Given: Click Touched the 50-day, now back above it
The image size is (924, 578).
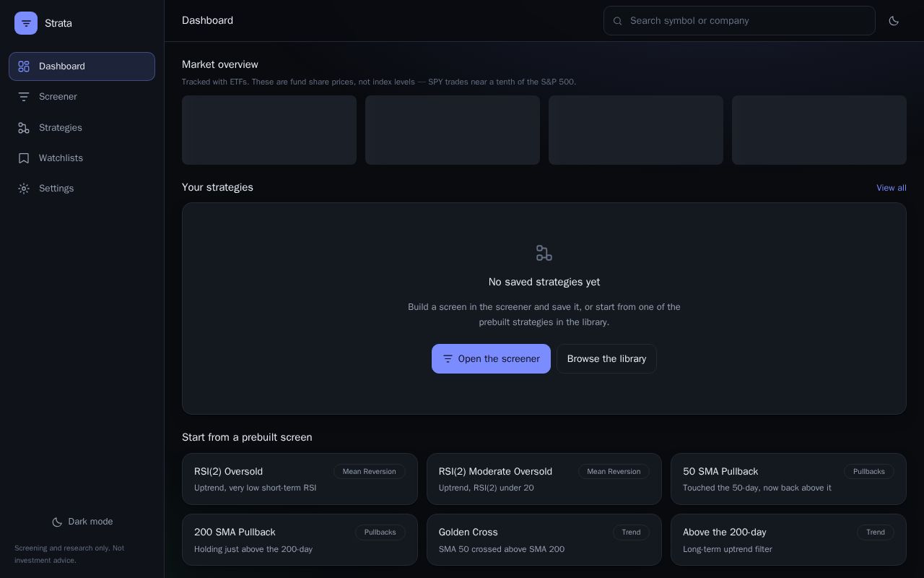Looking at the screenshot, I should click(757, 488).
